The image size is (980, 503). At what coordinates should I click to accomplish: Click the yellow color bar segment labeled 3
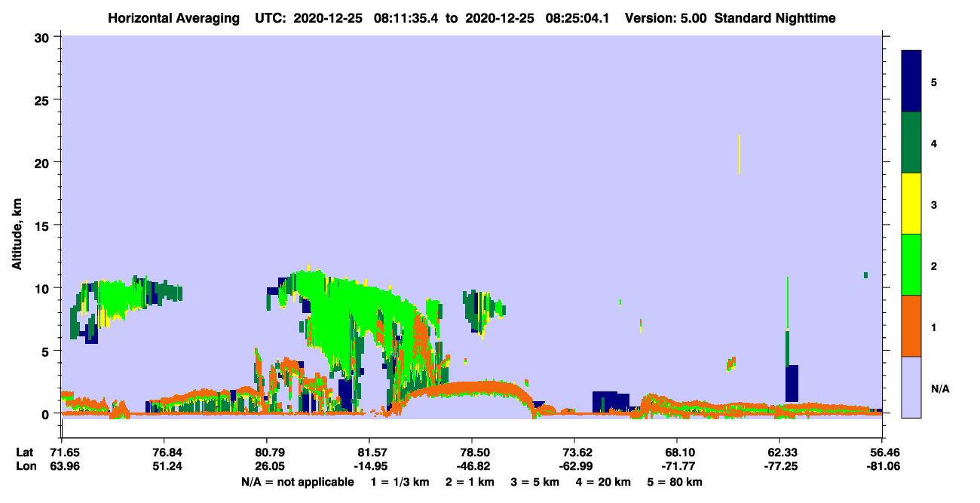tap(911, 204)
